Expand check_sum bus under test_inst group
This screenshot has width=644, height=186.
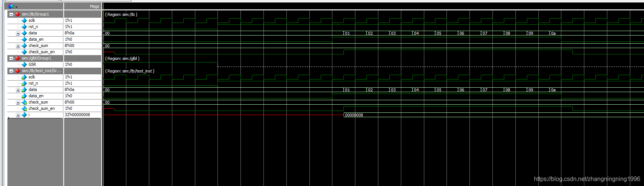18,102
